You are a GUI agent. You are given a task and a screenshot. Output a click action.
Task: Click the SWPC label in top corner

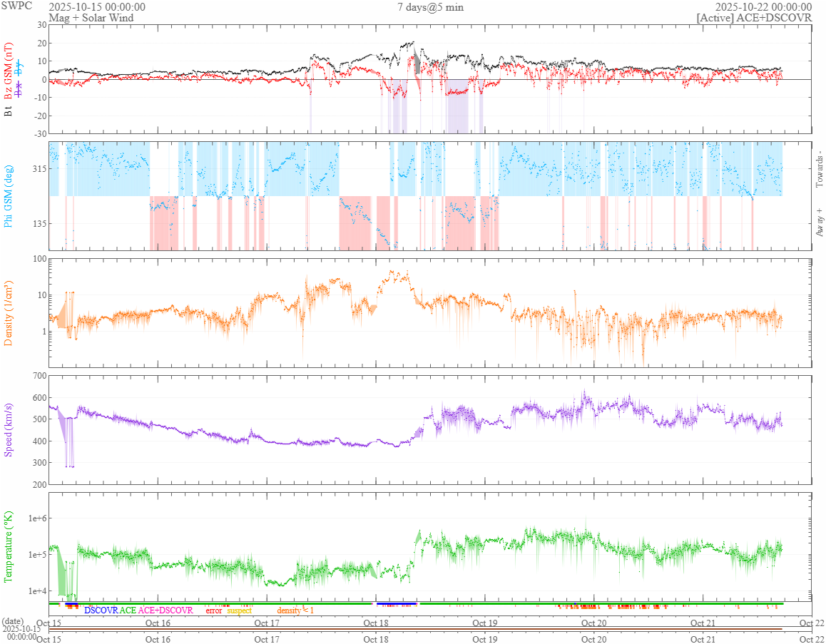point(16,6)
